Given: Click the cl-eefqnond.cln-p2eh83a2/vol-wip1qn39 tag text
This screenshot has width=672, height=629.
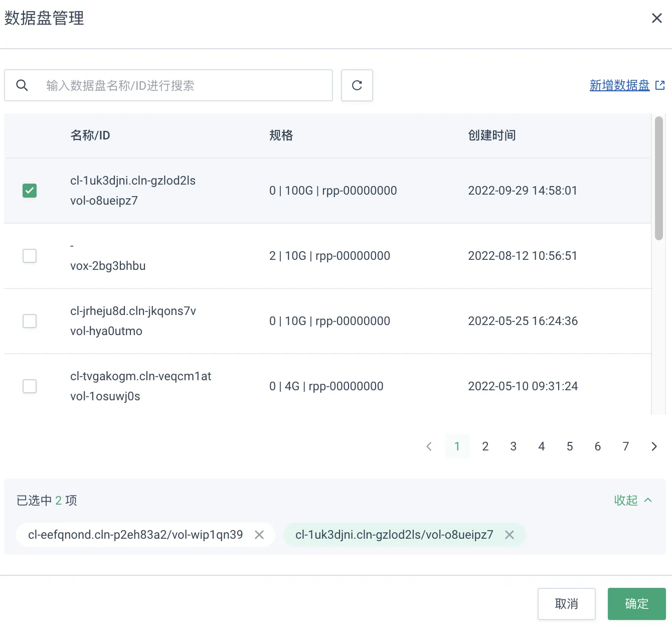Looking at the screenshot, I should pos(135,535).
